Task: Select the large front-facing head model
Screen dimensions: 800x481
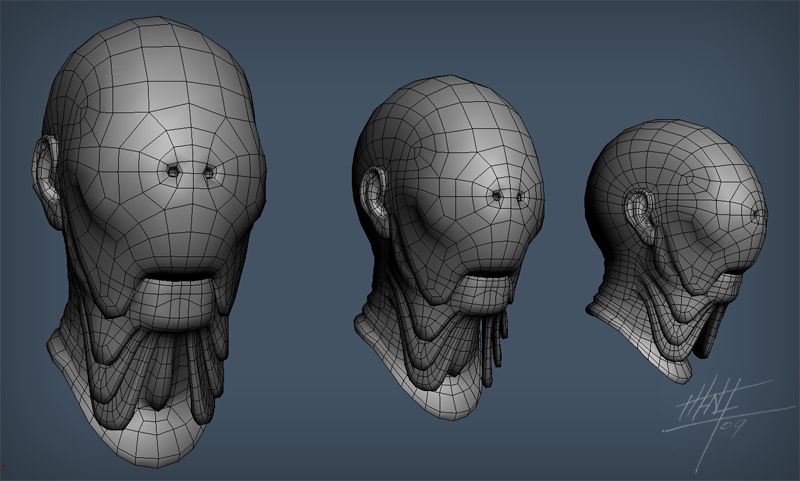Action: click(148, 242)
